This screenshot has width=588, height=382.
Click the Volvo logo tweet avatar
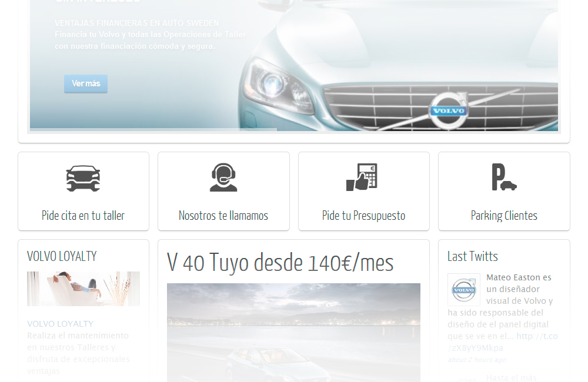point(463,290)
